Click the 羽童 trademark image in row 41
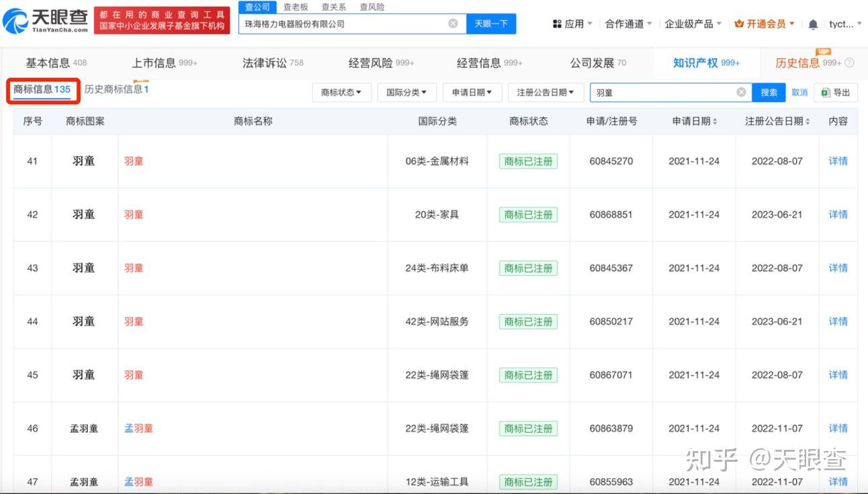The image size is (868, 494). 84,161
